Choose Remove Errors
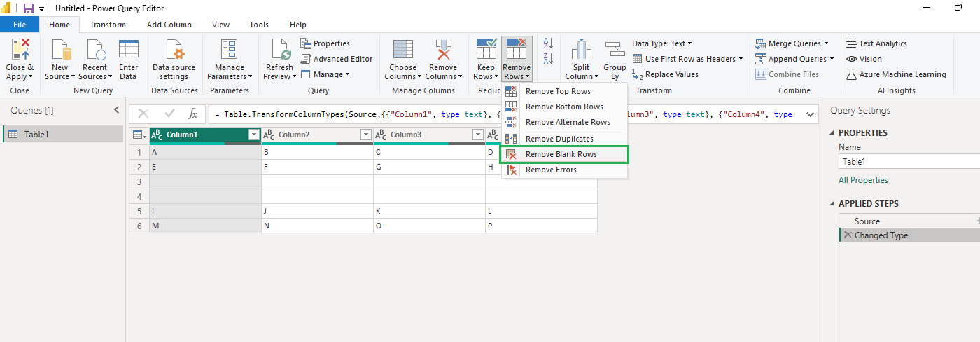Screen dimensions: 980x342 (x=564, y=170)
